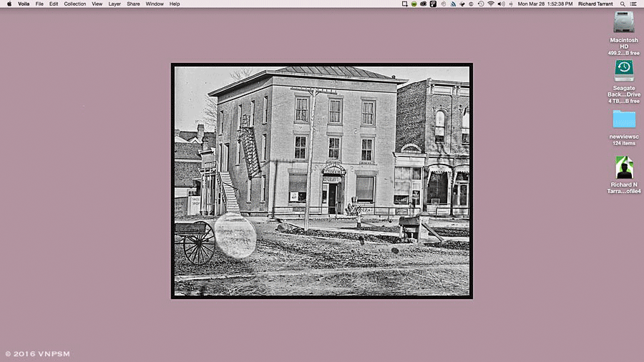Open the Voila application menu
Screen dimensions: 644x362
(x=24, y=4)
